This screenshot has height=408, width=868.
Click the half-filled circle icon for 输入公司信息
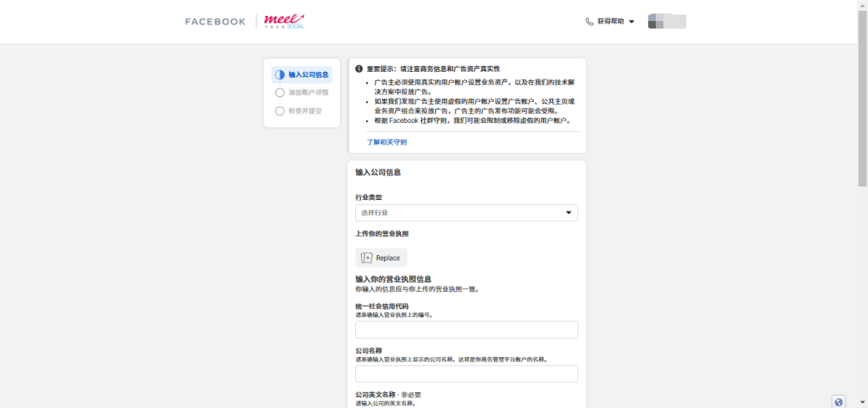point(280,74)
